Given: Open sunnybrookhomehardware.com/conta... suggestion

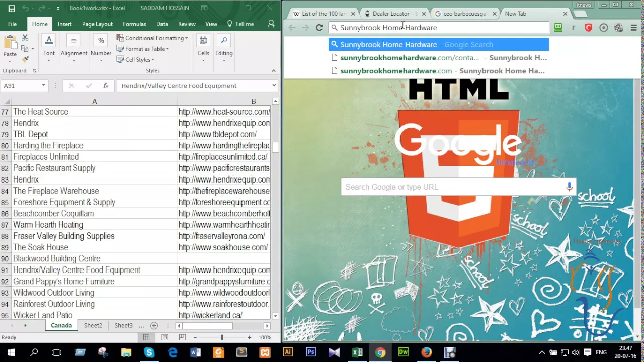Looking at the screenshot, I should (x=439, y=58).
